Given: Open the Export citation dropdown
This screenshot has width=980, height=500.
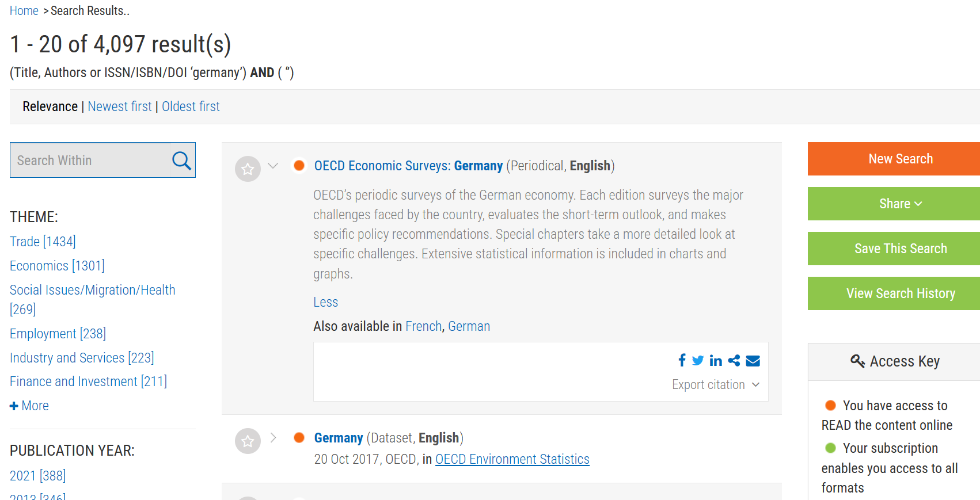Looking at the screenshot, I should point(716,385).
